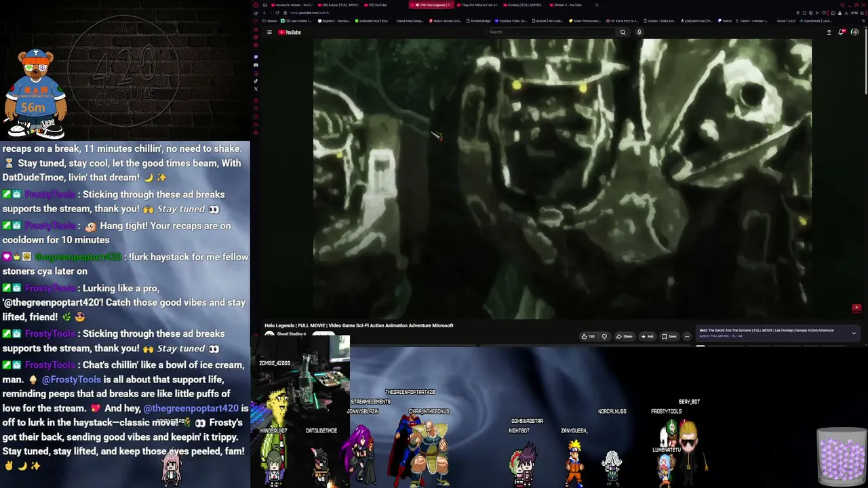Click the @thegreenpoptart420 mention in last chat message

[191, 408]
